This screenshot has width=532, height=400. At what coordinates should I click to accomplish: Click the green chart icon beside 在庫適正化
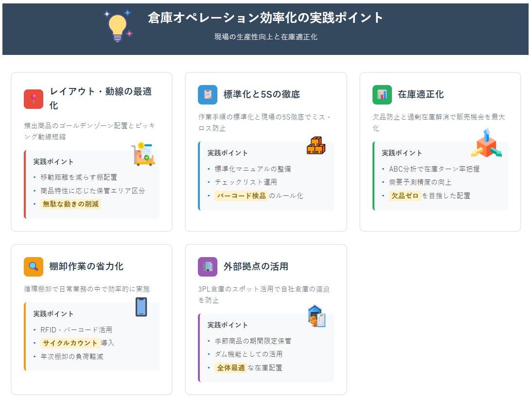(x=382, y=95)
